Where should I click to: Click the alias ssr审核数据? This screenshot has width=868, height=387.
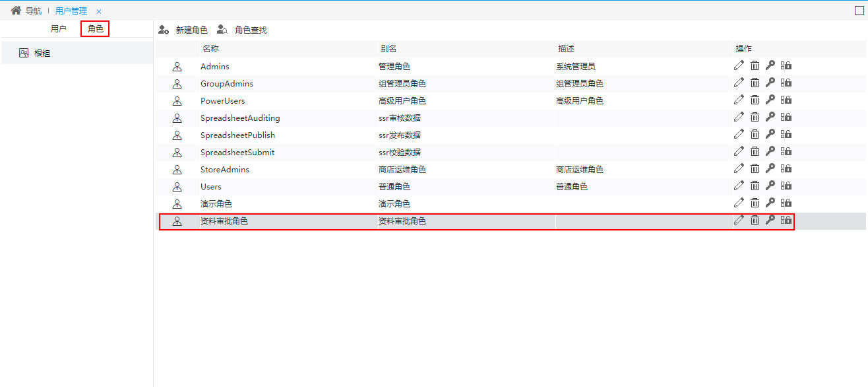(400, 118)
